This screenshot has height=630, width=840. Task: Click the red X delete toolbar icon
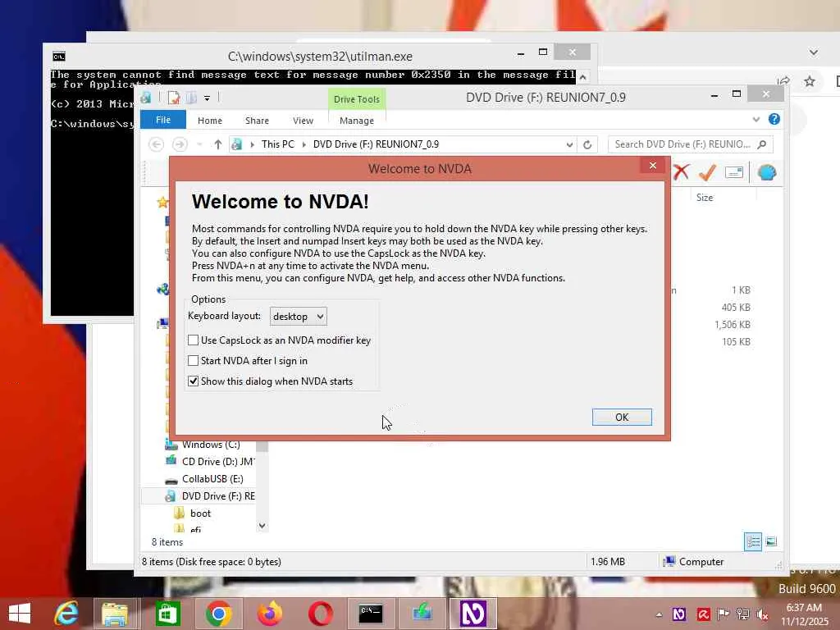(681, 172)
